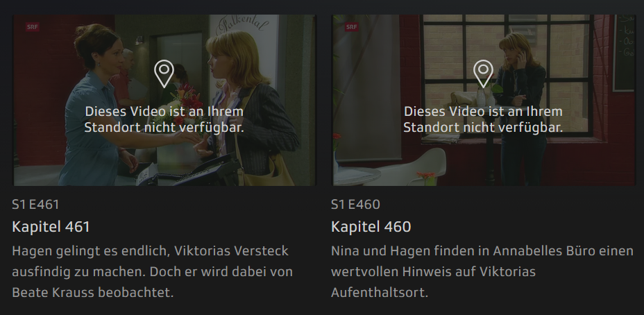Click the SRF logo on Kapitel 460 thumbnail
The image size is (644, 315).
point(352,27)
